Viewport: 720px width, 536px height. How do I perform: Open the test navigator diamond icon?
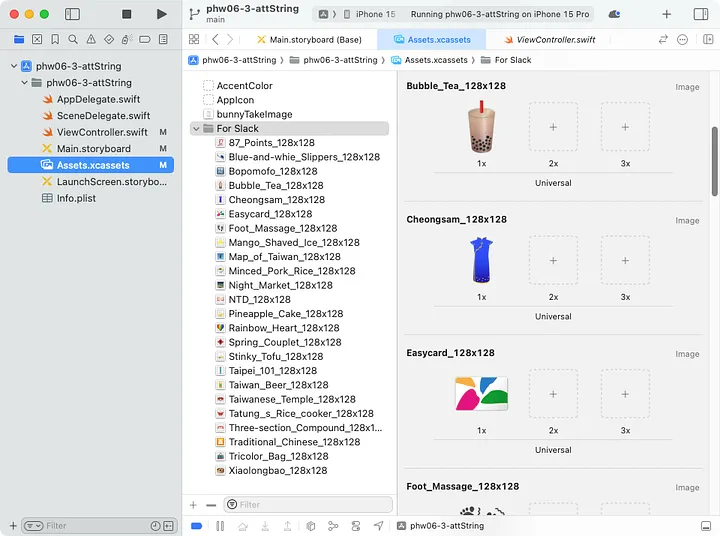click(x=109, y=39)
